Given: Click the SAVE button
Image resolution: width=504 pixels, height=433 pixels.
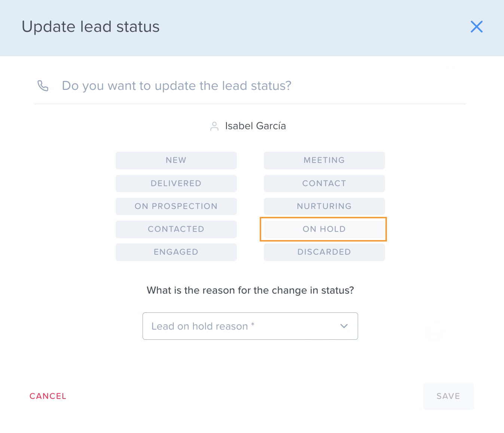Looking at the screenshot, I should [448, 396].
